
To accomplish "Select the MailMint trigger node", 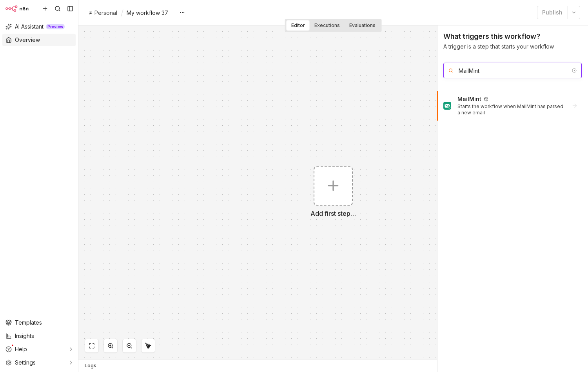I will pos(512,106).
